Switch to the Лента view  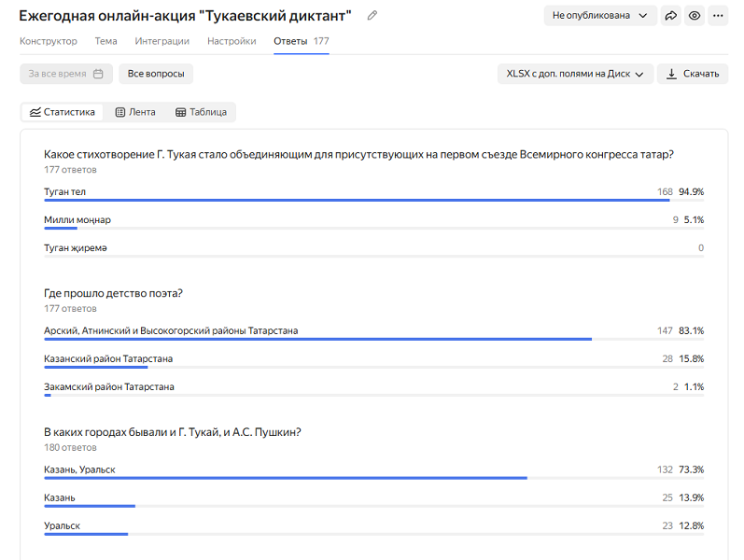[x=135, y=113]
